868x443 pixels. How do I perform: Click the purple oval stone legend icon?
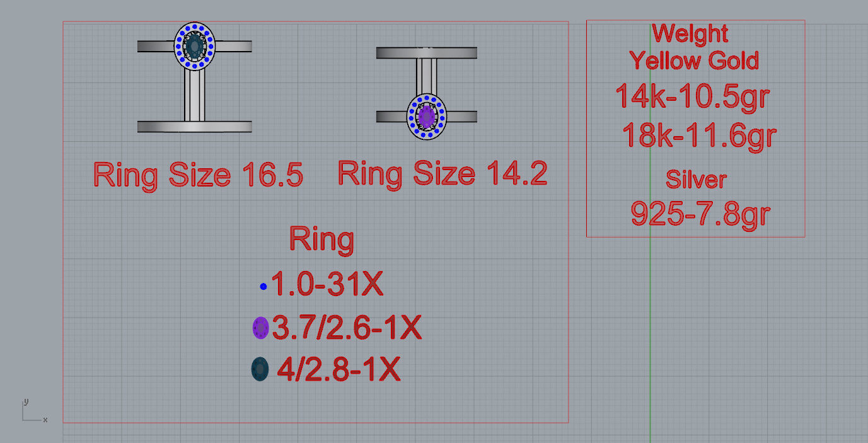pos(260,328)
